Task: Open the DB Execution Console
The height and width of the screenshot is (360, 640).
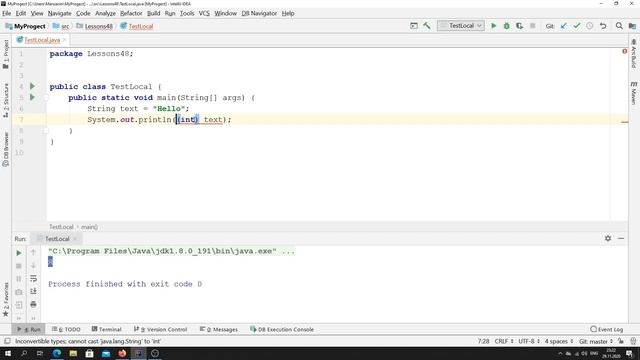Action: (282, 329)
